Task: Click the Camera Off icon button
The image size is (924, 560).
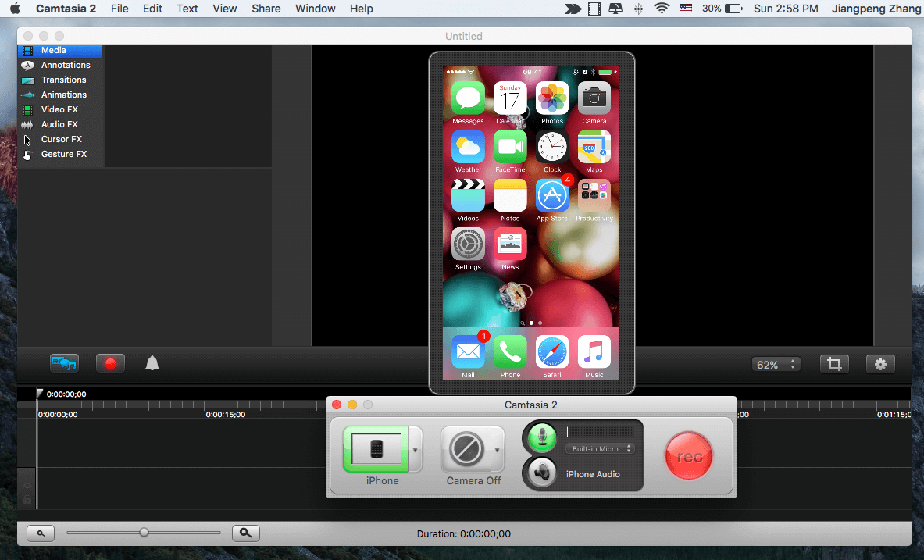Action: point(465,449)
